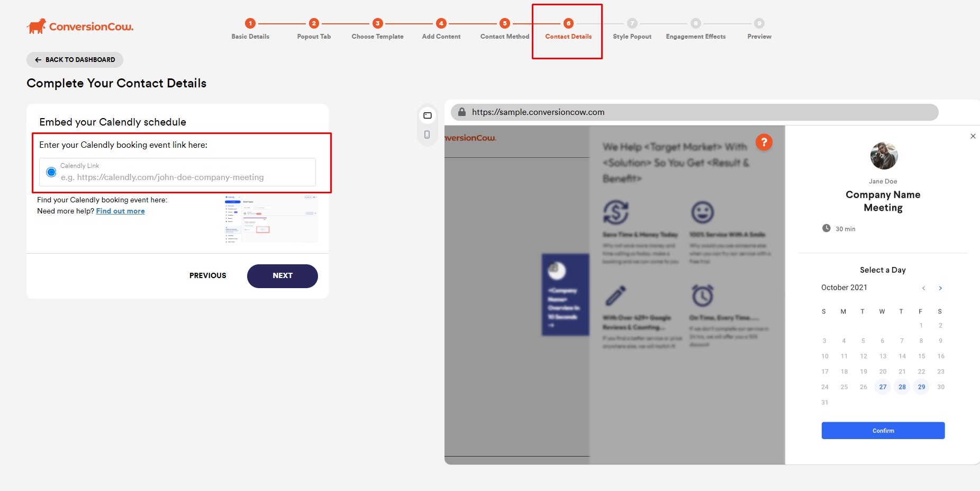The height and width of the screenshot is (491, 980).
Task: Click the Calendly logo icon in field
Action: click(51, 172)
